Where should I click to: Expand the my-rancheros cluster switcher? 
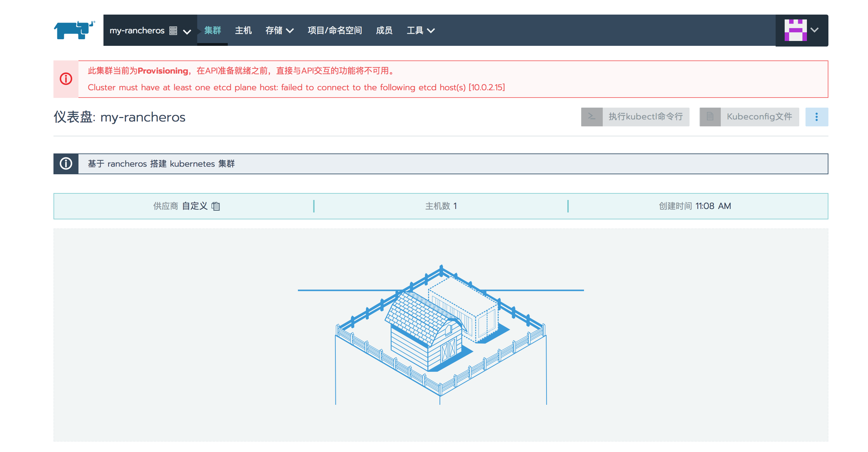(187, 31)
